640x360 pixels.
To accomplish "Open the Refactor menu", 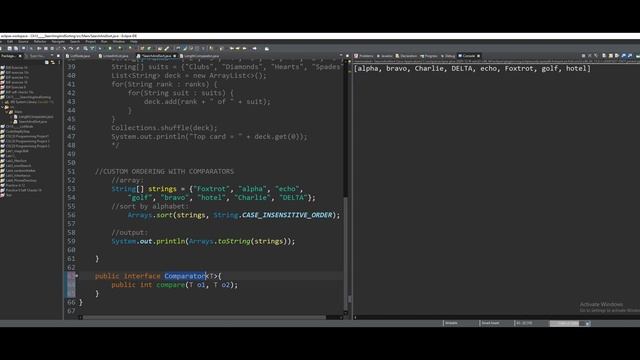I will click(x=40, y=42).
